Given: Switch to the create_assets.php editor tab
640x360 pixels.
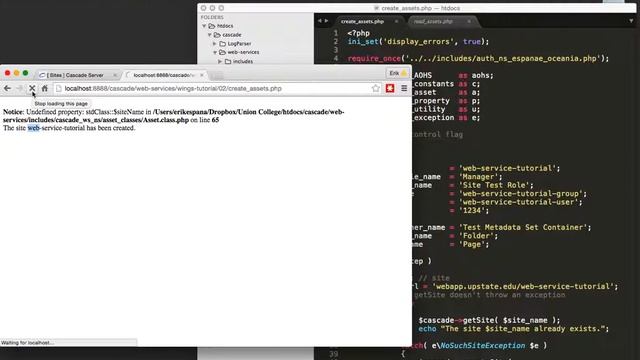Looking at the screenshot, I should (362, 21).
